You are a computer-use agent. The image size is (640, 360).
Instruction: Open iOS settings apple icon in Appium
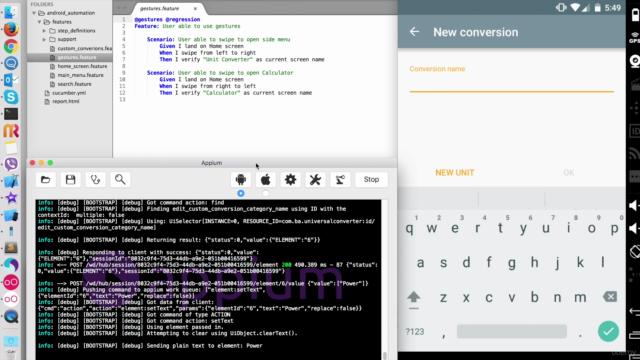pos(266,180)
